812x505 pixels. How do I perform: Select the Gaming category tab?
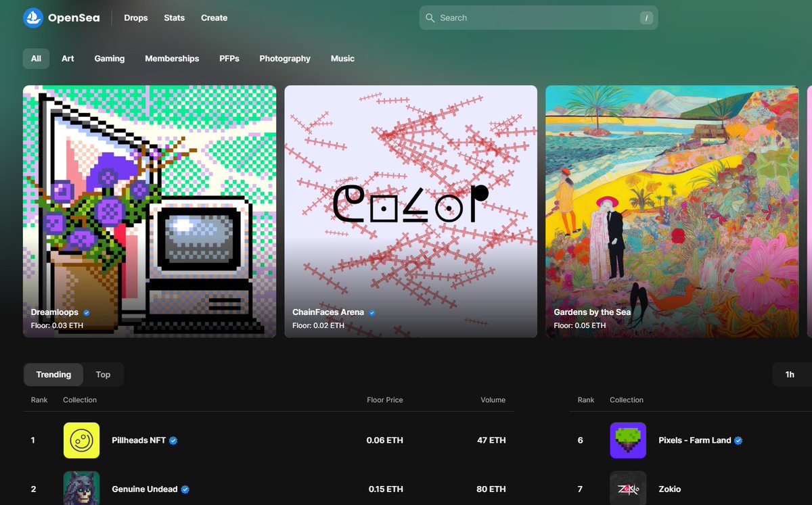coord(110,59)
